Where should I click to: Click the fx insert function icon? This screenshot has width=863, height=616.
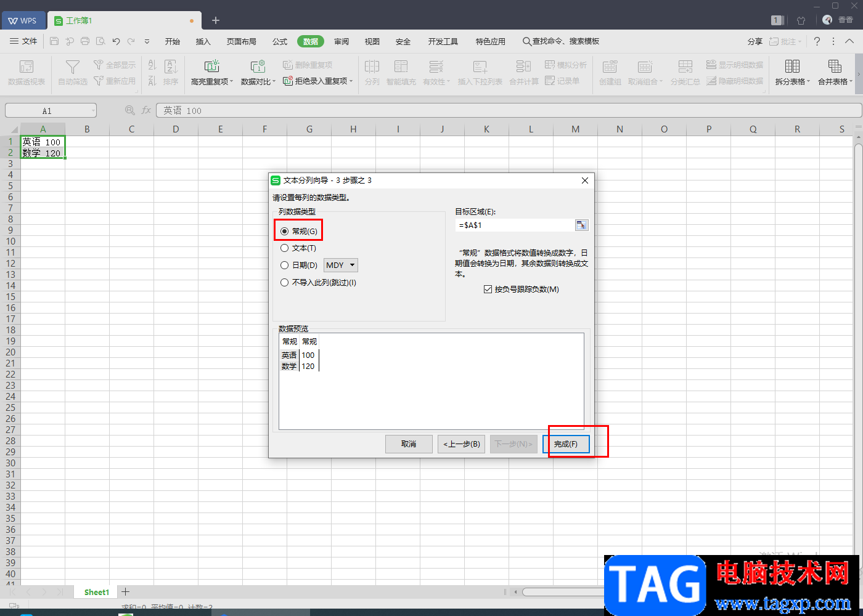coord(146,110)
